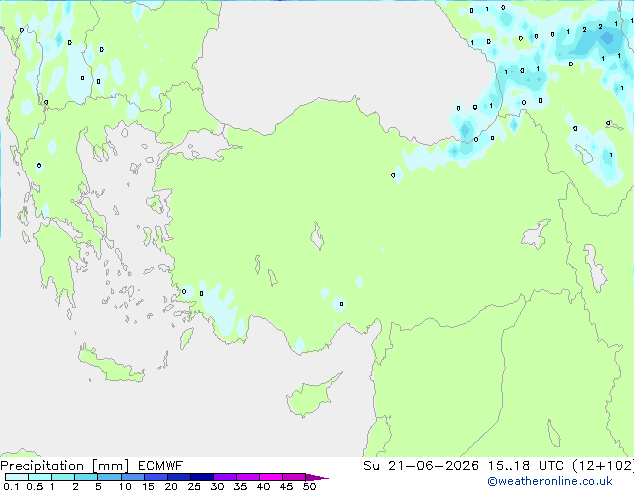This screenshot has width=634, height=490.
Task: Click the ECMWF model label
Action: tap(161, 466)
